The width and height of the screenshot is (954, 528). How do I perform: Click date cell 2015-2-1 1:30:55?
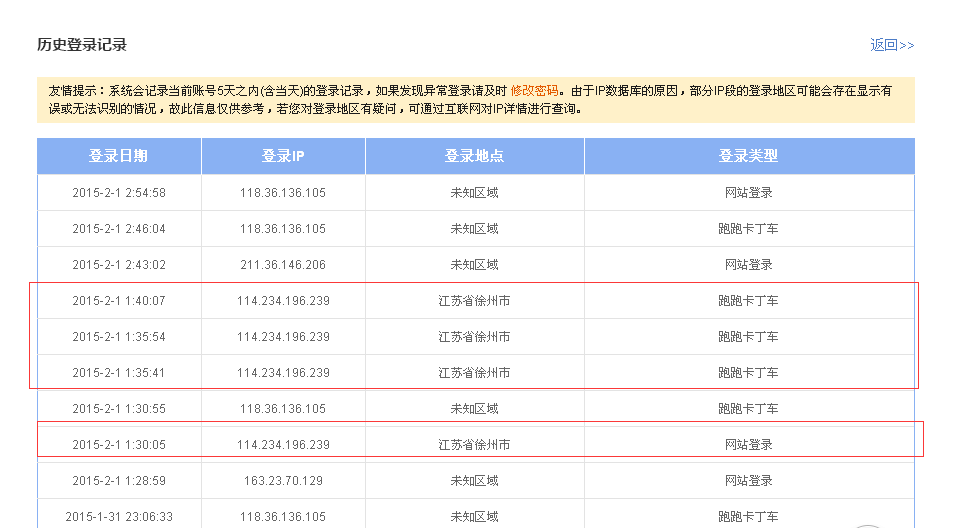pos(119,409)
